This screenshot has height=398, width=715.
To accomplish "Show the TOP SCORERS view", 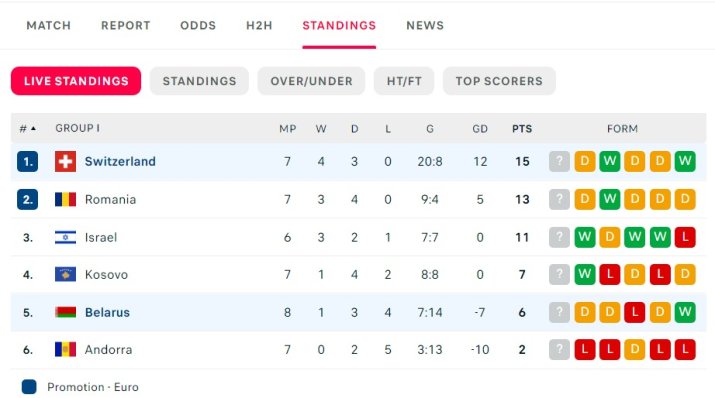I will 499,81.
